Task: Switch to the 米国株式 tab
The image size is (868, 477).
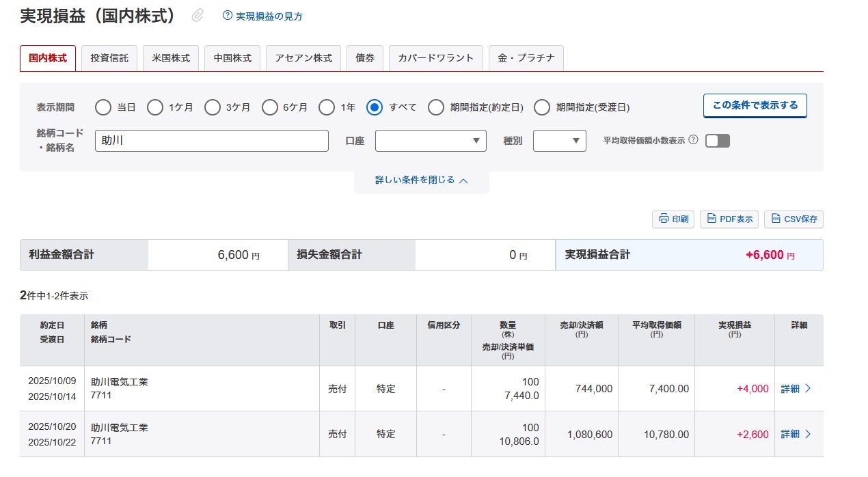Action: pyautogui.click(x=171, y=58)
